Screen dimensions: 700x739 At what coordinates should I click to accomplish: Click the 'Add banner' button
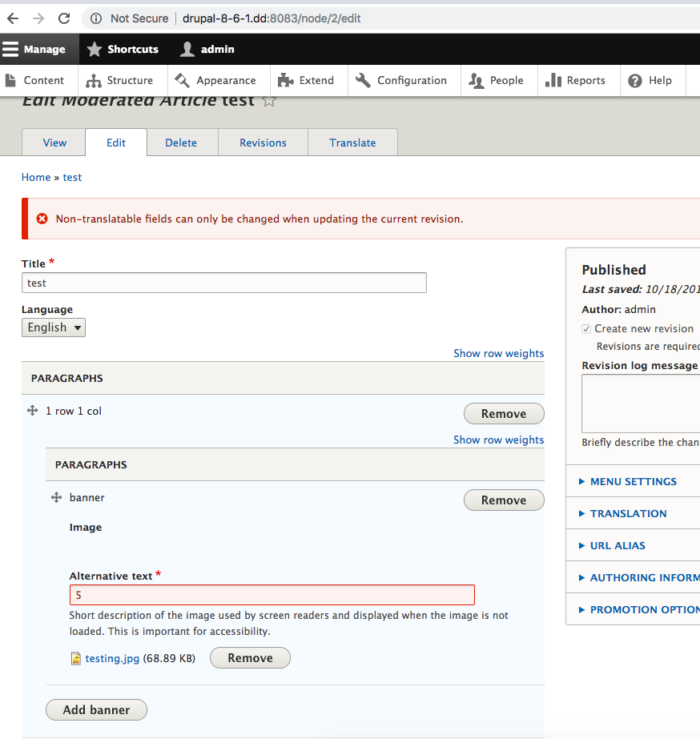click(x=96, y=709)
